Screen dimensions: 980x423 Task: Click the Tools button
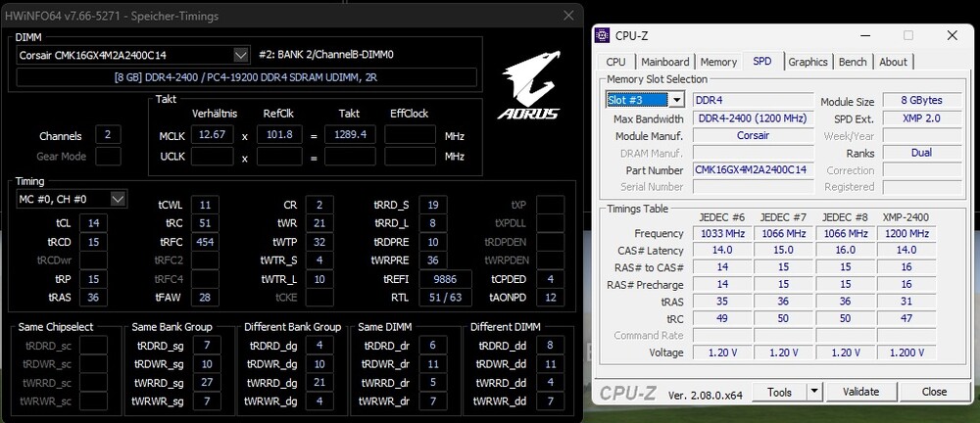pyautogui.click(x=779, y=392)
